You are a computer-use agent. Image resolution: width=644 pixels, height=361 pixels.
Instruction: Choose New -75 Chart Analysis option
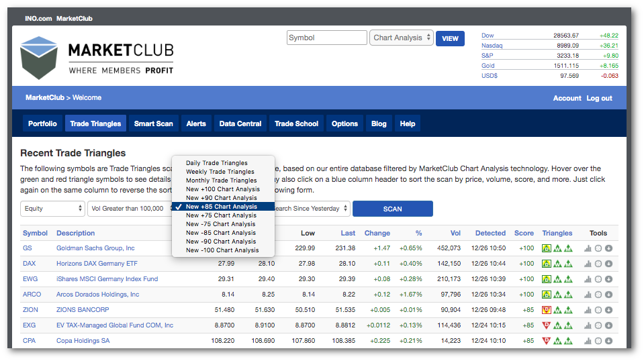[224, 224]
